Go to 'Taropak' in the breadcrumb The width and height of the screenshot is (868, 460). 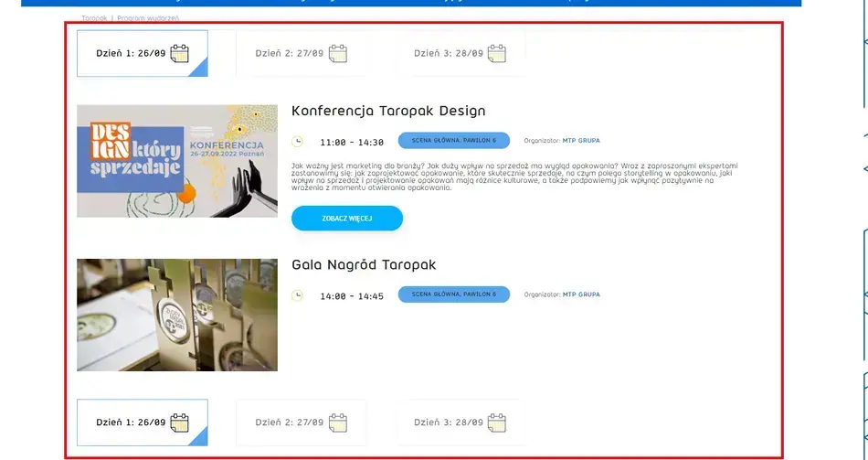click(x=94, y=18)
